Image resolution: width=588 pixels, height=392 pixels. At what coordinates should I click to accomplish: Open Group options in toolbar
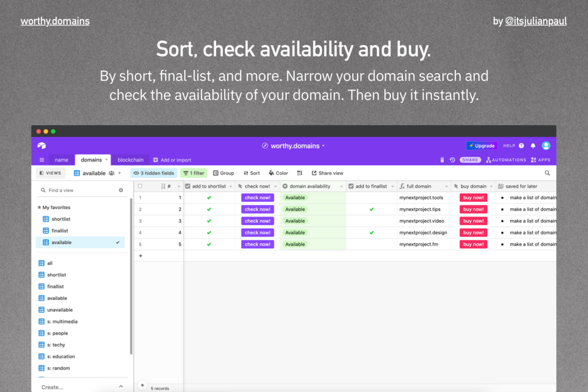pyautogui.click(x=223, y=173)
